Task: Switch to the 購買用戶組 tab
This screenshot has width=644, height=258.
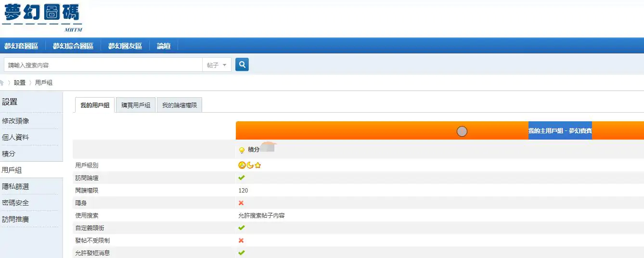Action: (136, 105)
